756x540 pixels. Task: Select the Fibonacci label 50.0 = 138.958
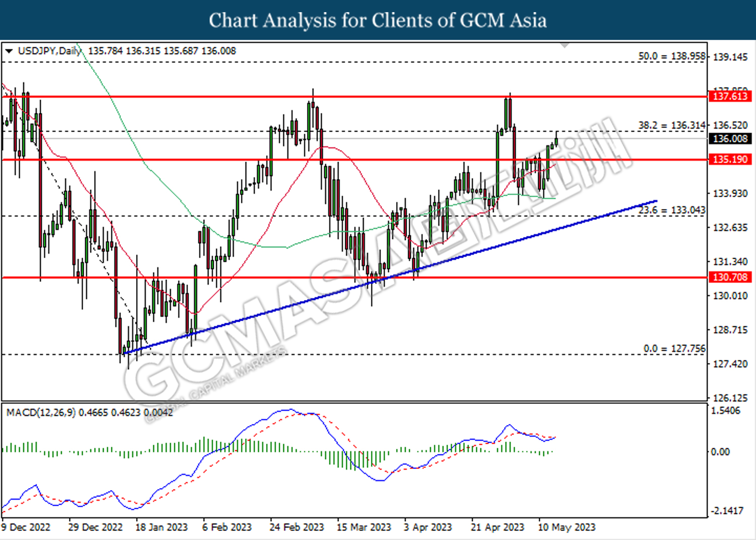point(672,56)
